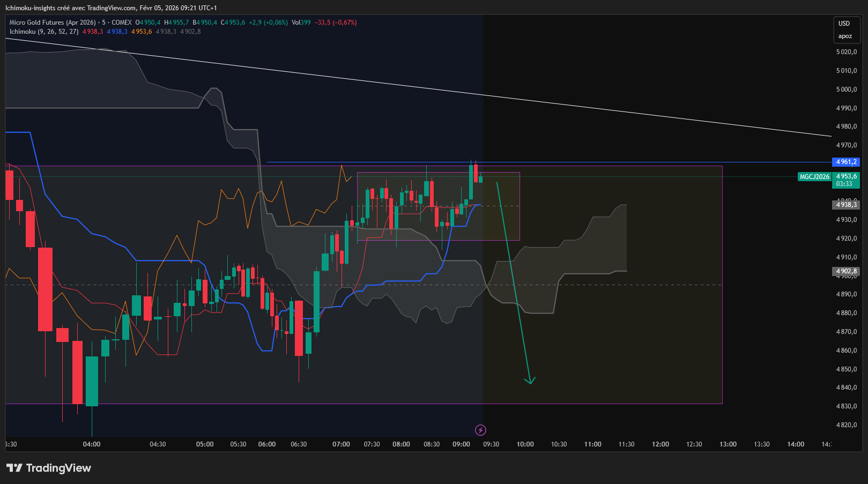Viewport: 868px width, 484px height.
Task: Click the grey 4938,3 price axis label
Action: click(846, 205)
